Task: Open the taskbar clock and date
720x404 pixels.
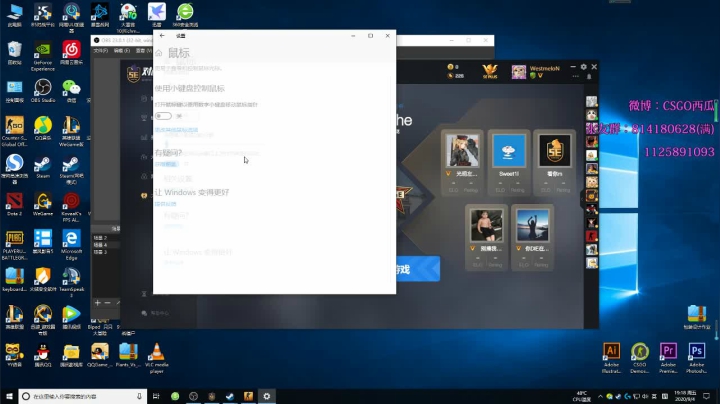Action: tap(684, 396)
